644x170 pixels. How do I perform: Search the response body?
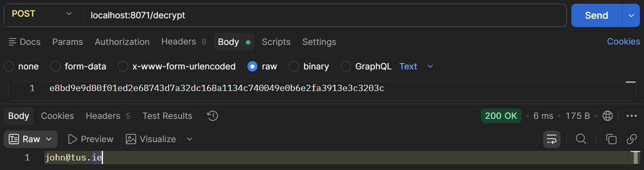581,139
